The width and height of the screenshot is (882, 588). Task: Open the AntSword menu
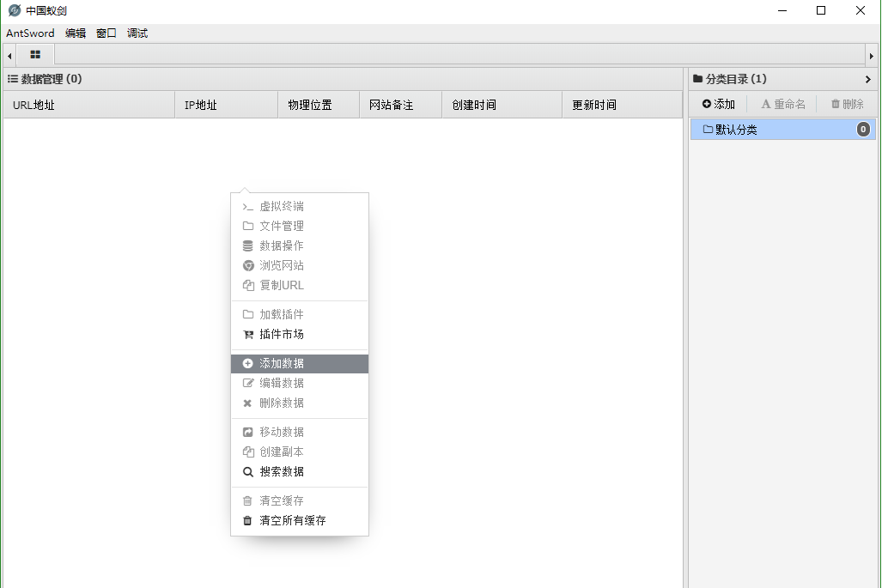pyautogui.click(x=30, y=33)
